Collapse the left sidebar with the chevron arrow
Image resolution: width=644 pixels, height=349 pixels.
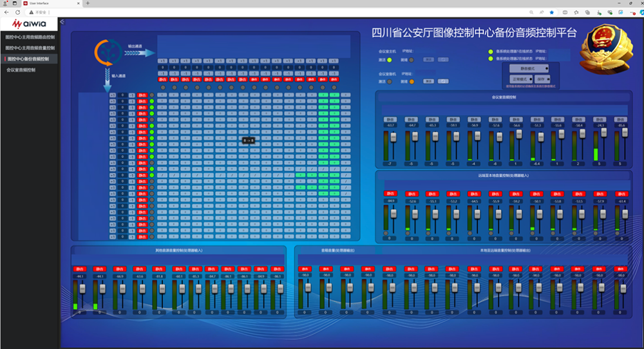click(x=62, y=22)
